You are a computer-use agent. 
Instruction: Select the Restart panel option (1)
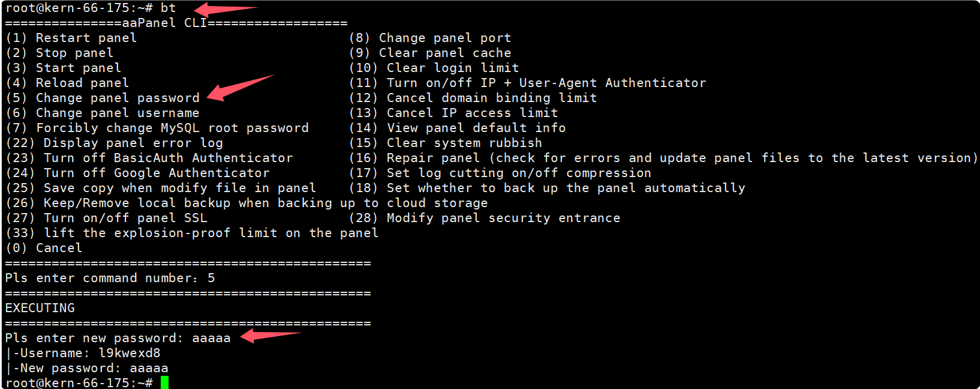tap(71, 38)
